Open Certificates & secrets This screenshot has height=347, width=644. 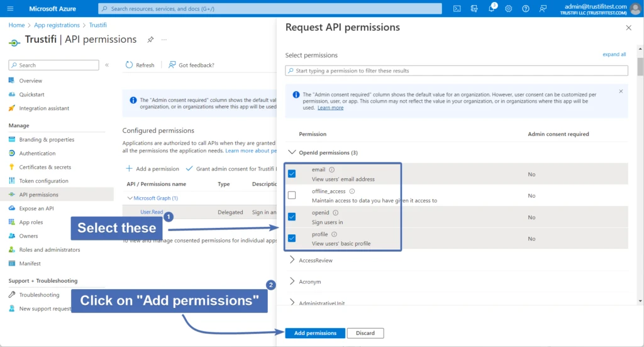(x=45, y=167)
